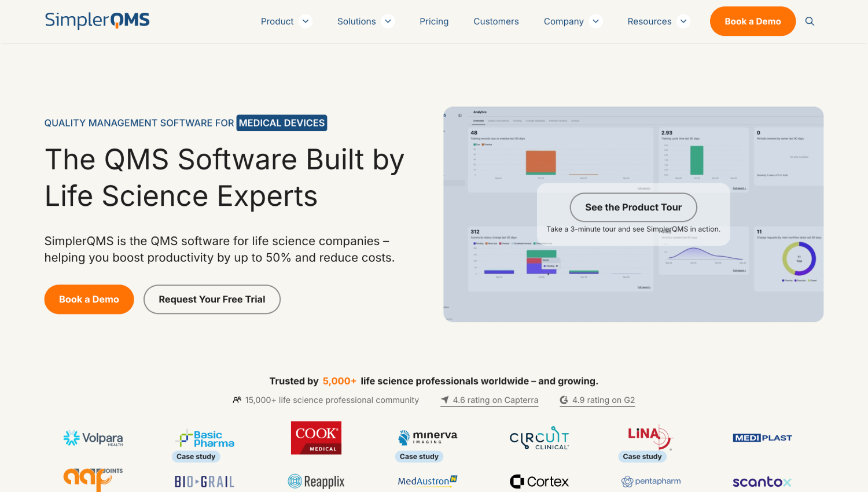Click the G2 rating icon
Viewport: 868px width, 492px height.
pos(564,400)
